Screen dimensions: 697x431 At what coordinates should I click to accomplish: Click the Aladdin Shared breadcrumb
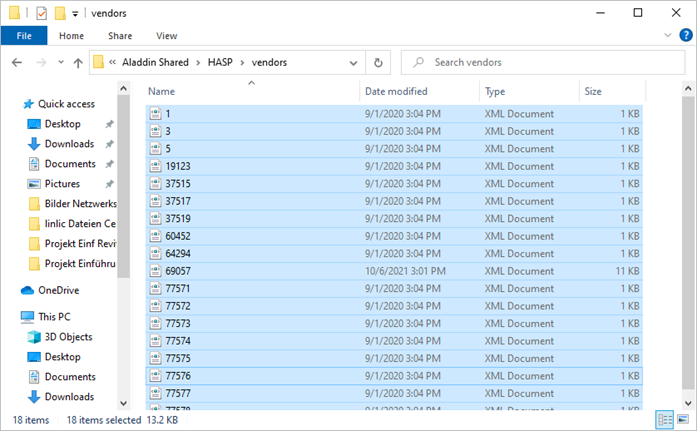tap(155, 62)
